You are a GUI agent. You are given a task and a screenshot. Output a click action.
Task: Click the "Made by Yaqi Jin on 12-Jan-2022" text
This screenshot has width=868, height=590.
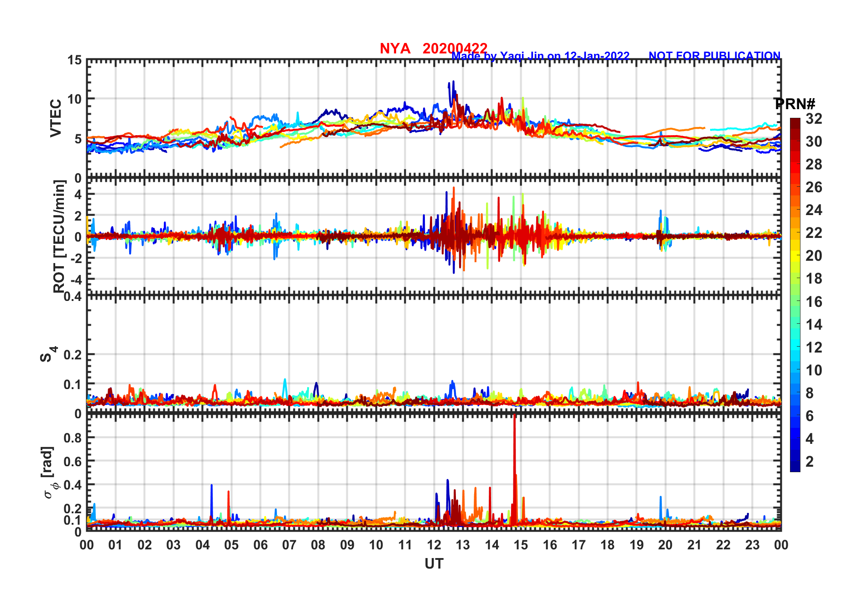[x=540, y=56]
